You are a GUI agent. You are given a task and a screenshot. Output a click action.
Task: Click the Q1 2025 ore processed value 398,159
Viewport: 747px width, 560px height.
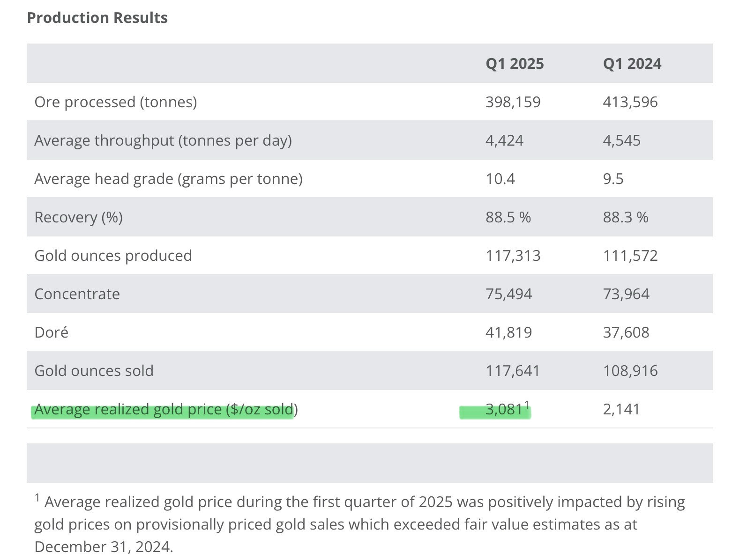[x=513, y=102]
